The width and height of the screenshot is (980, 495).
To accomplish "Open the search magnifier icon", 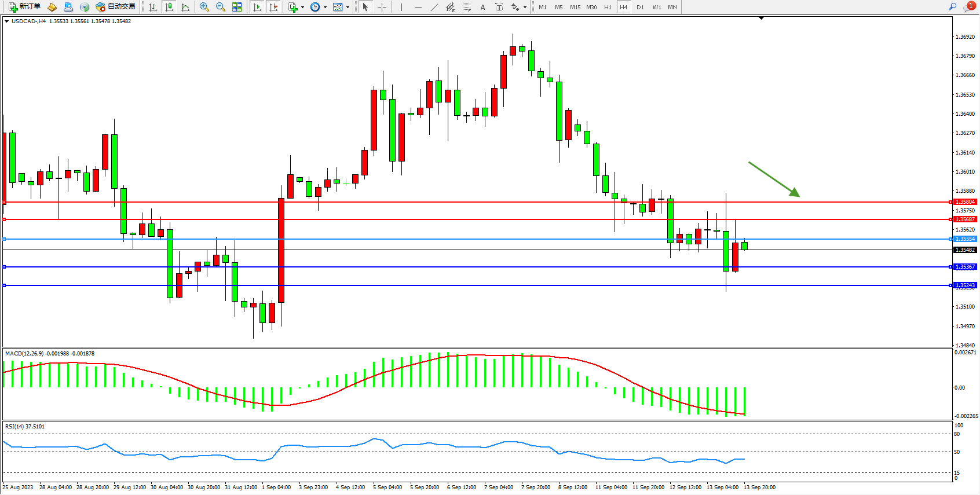I will (x=952, y=7).
